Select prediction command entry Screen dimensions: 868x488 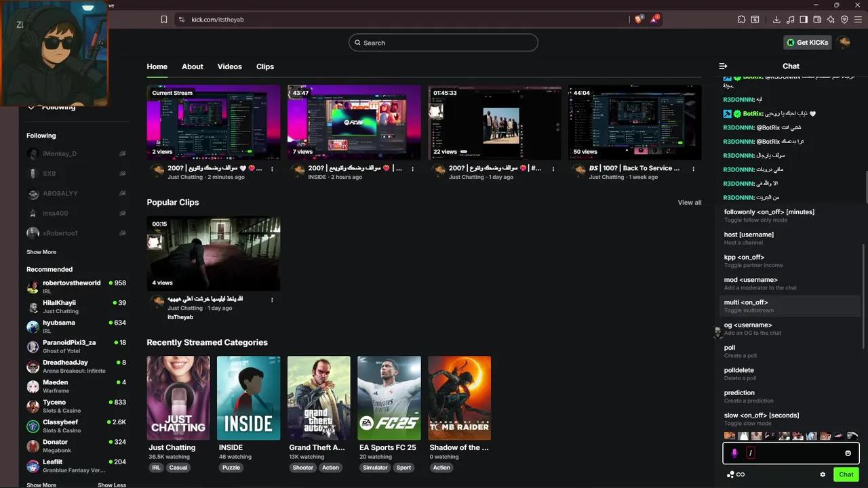(789, 396)
